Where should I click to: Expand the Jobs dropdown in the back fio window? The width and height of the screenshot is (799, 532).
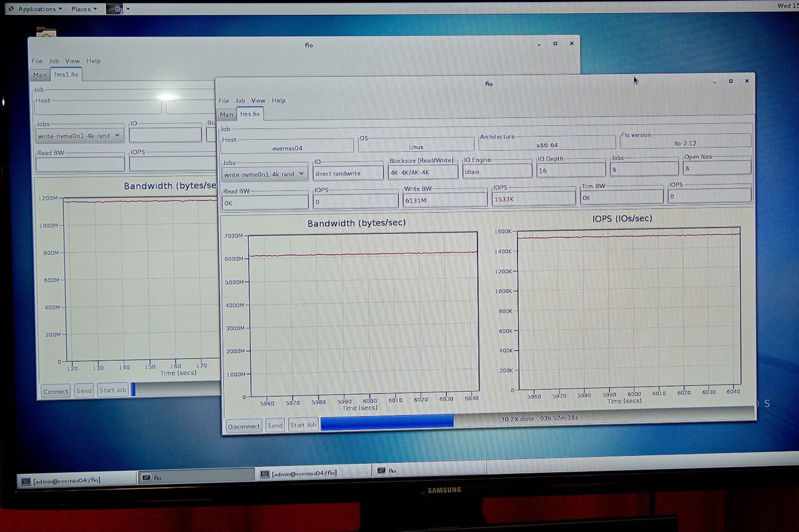click(80, 135)
